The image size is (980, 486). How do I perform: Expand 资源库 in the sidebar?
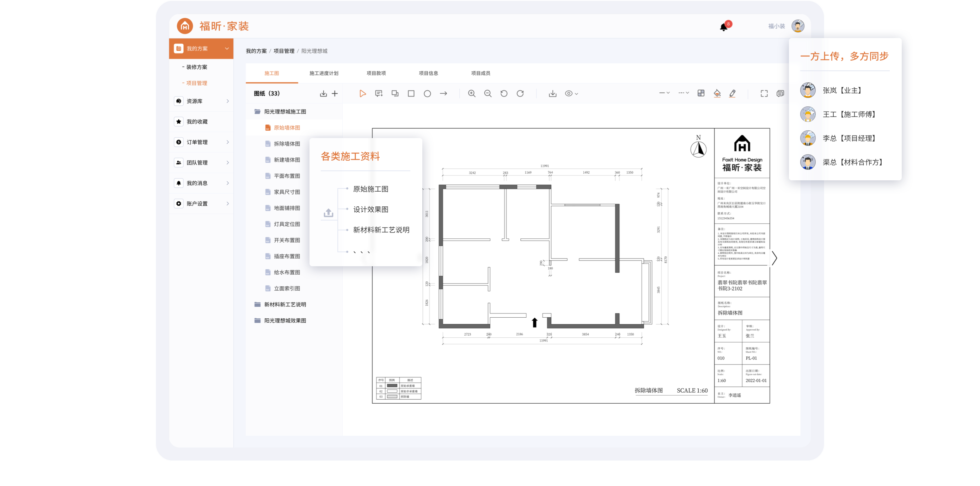point(201,101)
